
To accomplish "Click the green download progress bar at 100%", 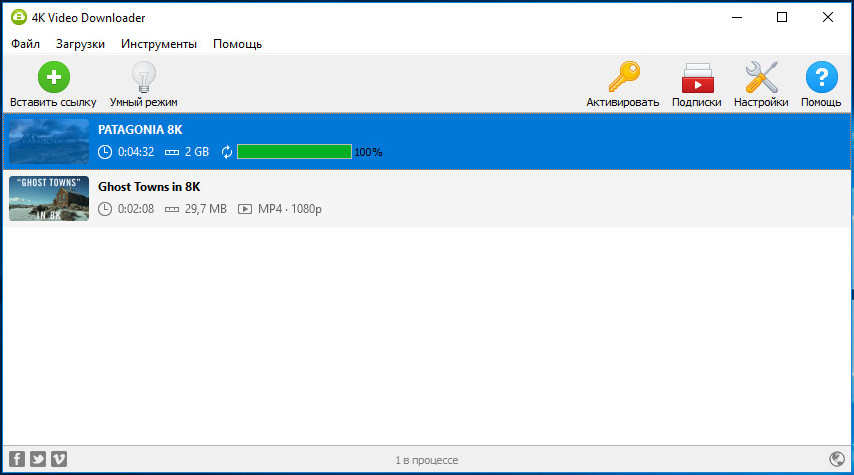I will tap(294, 151).
